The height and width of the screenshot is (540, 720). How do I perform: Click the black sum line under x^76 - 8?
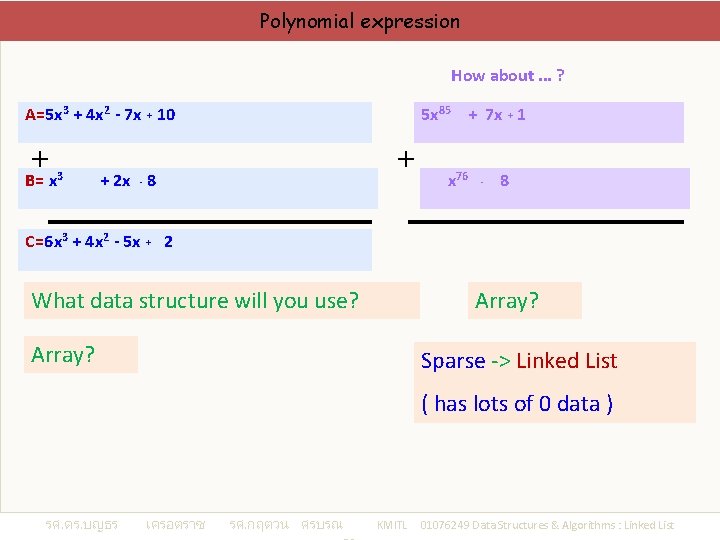tap(546, 221)
